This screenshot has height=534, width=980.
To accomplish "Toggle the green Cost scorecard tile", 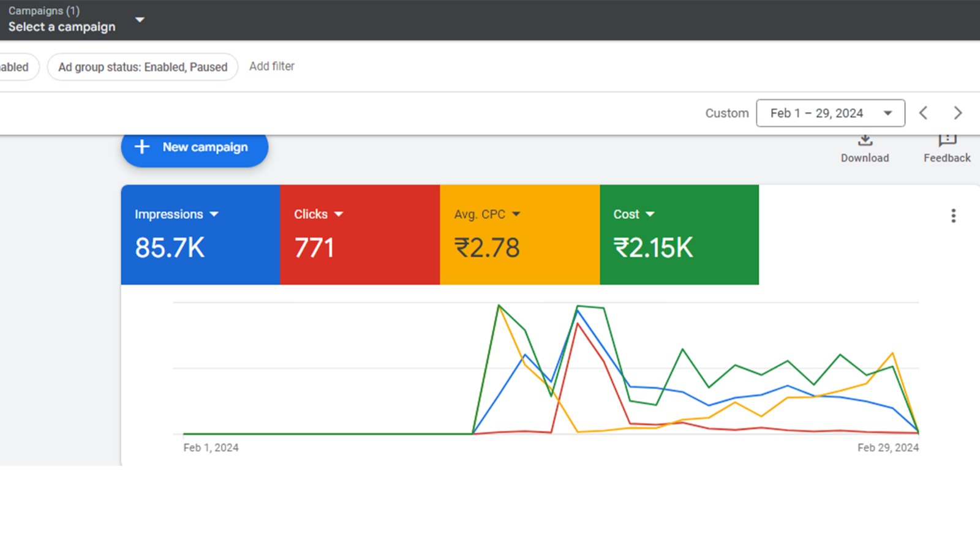I will click(x=679, y=235).
